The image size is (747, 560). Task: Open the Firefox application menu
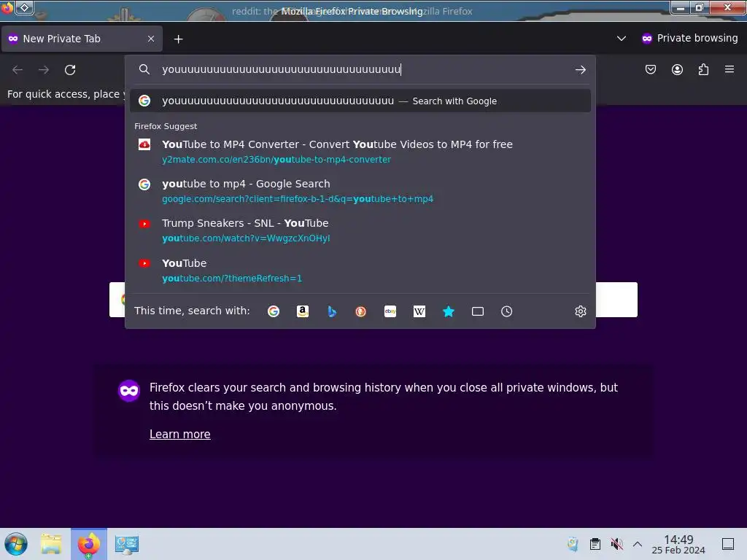pyautogui.click(x=729, y=69)
